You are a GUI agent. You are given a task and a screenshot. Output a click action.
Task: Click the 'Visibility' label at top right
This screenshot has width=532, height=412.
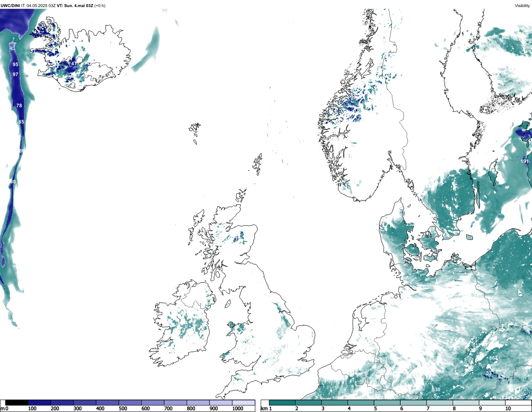[522, 6]
